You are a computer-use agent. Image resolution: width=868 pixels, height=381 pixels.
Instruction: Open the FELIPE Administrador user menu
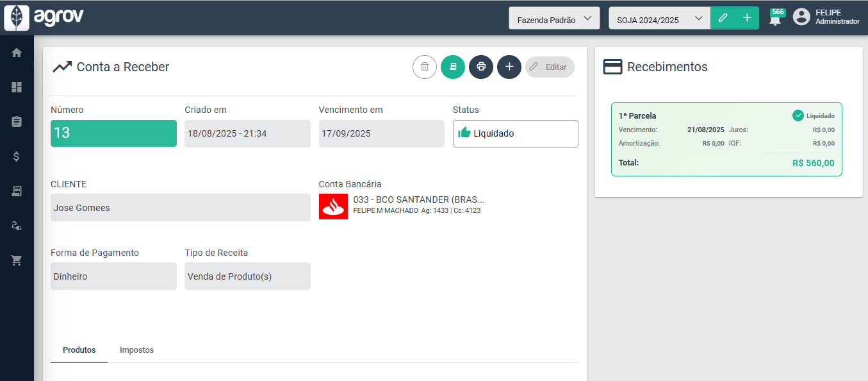[x=826, y=17]
